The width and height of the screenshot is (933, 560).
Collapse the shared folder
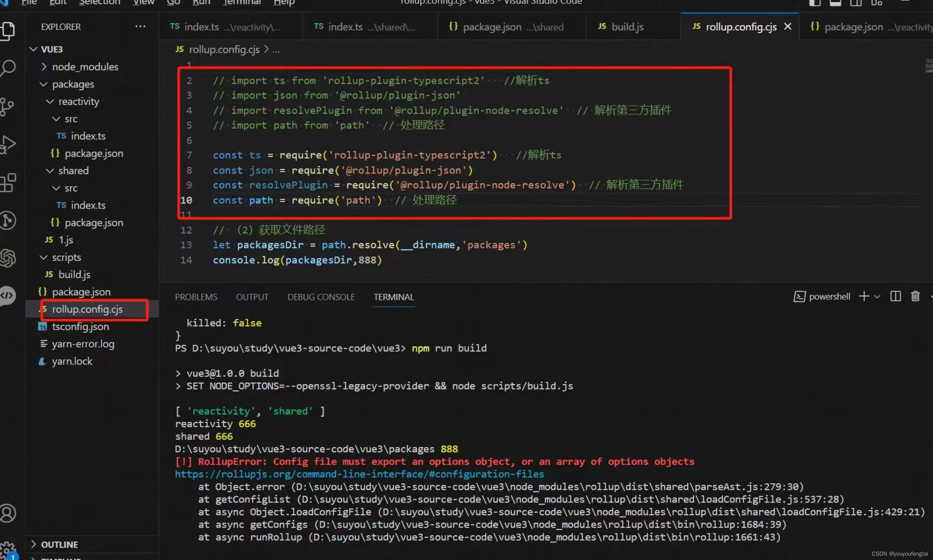[x=50, y=171]
